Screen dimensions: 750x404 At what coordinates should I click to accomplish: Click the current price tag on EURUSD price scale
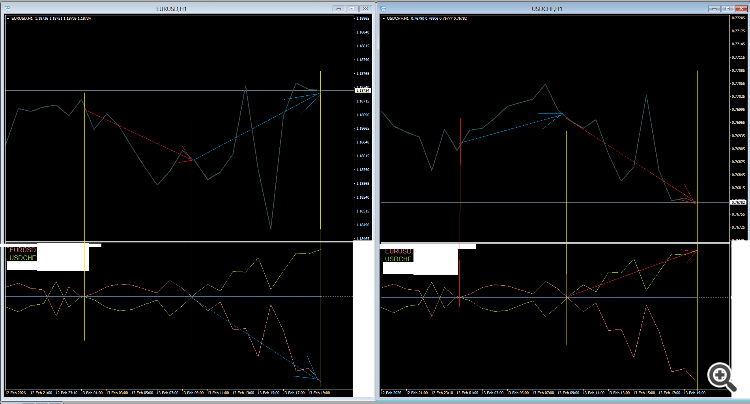[362, 90]
